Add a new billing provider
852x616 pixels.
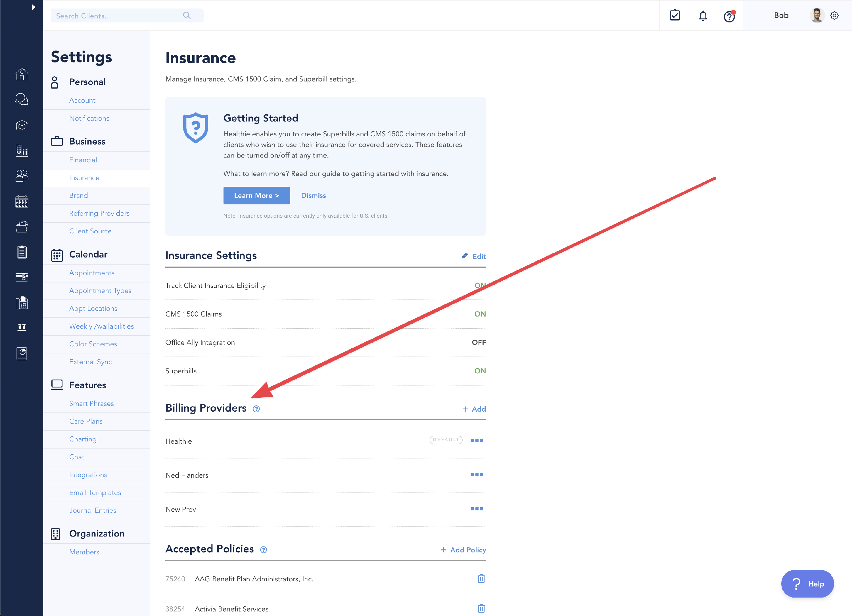pyautogui.click(x=474, y=409)
